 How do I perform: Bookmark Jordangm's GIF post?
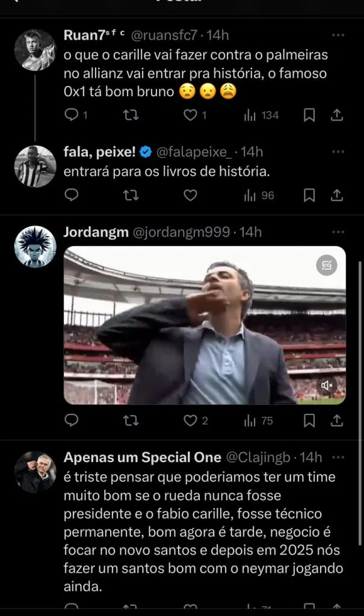point(309,420)
